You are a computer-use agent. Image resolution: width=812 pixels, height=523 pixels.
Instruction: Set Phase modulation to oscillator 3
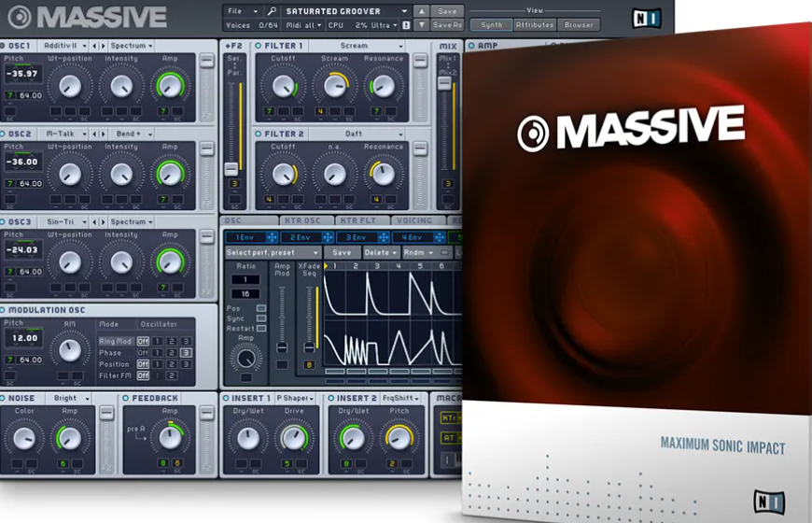coord(186,353)
